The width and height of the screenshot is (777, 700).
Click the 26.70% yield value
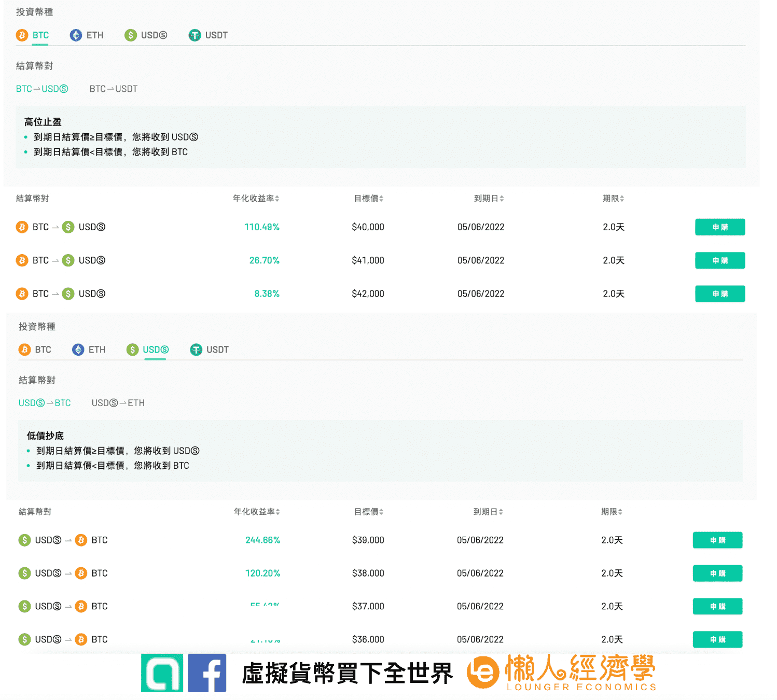pyautogui.click(x=265, y=260)
